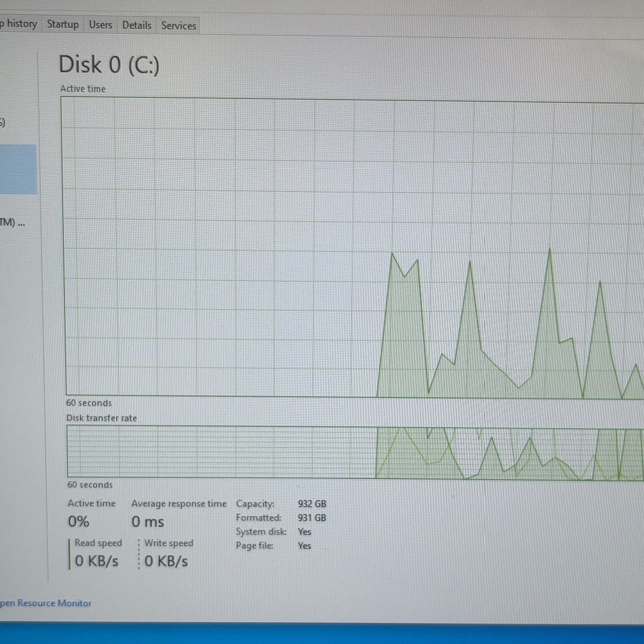
Task: Click the Disk transfer rate graph
Action: (355, 452)
